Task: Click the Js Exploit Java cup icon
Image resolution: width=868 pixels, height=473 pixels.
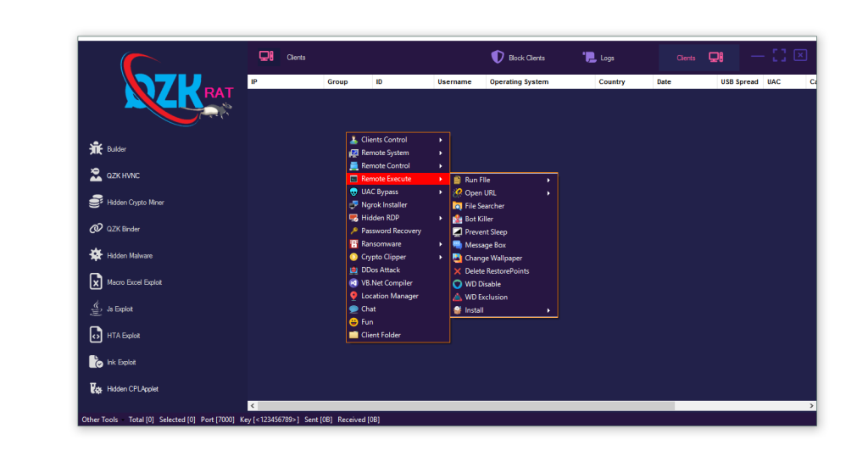Action: click(x=96, y=308)
